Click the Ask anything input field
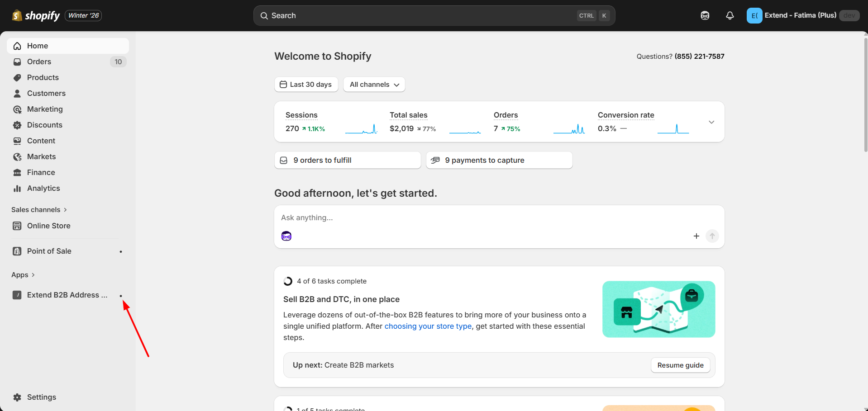Screen dimensions: 868x411 (499, 217)
